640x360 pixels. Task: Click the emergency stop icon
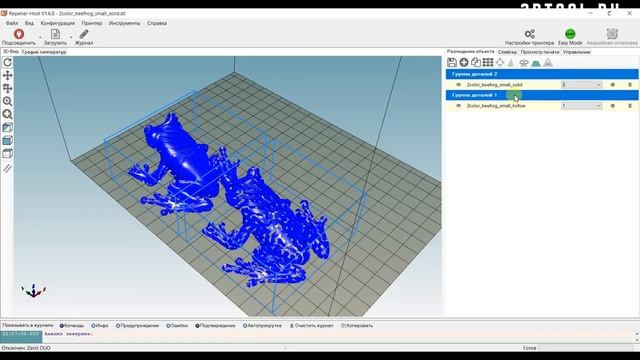[612, 34]
